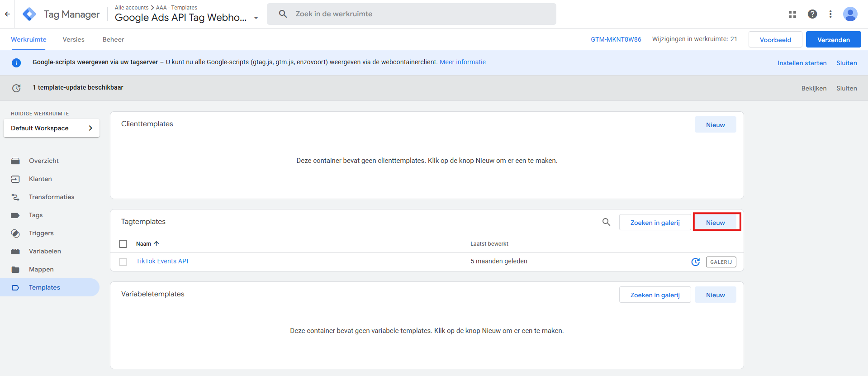Switch to the Versies tab
The image size is (868, 376).
[x=73, y=39]
